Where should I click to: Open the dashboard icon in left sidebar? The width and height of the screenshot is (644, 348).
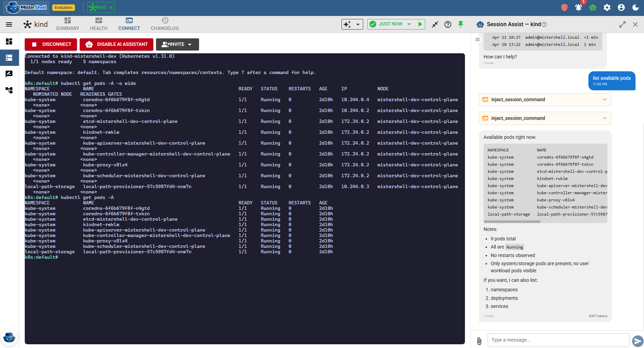9,41
